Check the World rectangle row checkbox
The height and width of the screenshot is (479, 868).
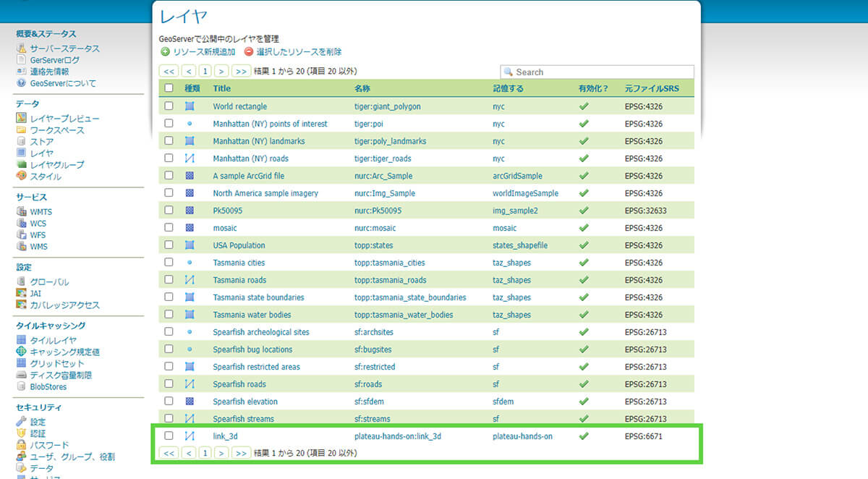pyautogui.click(x=169, y=106)
